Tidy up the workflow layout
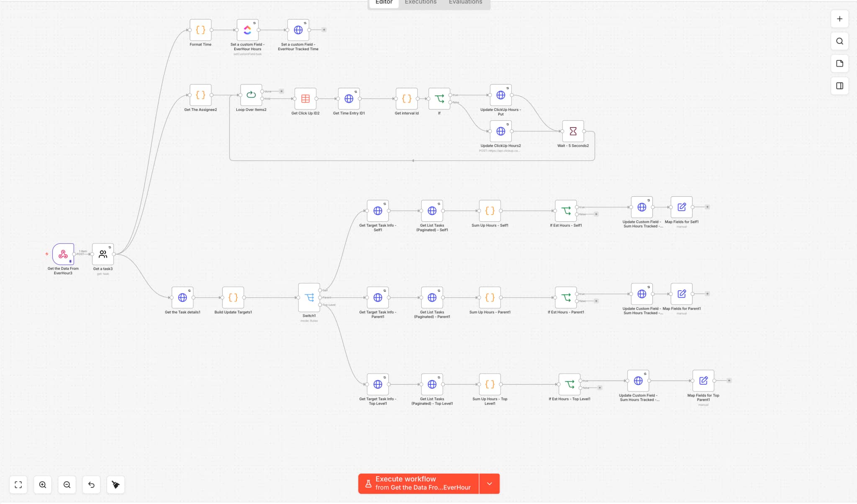The width and height of the screenshot is (857, 504). pos(116,485)
